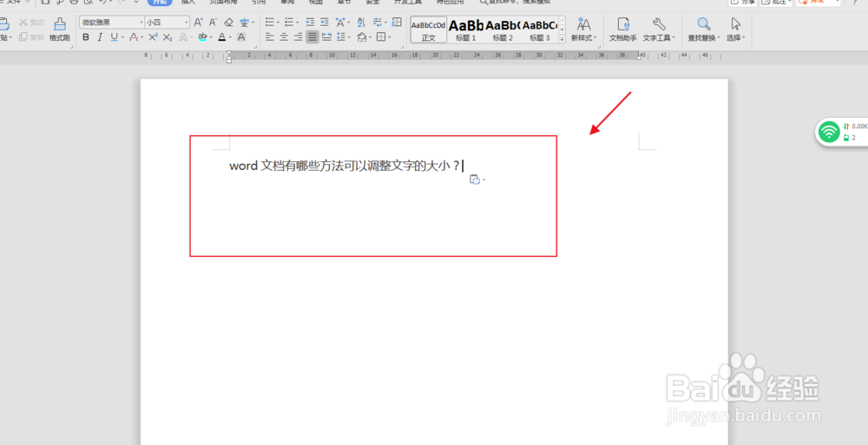Viewport: 868px width, 445px height.
Task: Expand the bullets style arrow
Action: pyautogui.click(x=279, y=23)
